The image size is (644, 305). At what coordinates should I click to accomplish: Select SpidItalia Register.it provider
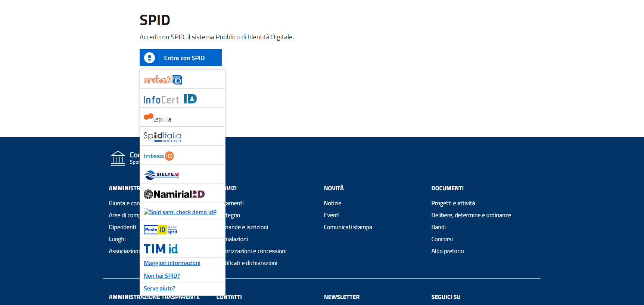(x=162, y=136)
